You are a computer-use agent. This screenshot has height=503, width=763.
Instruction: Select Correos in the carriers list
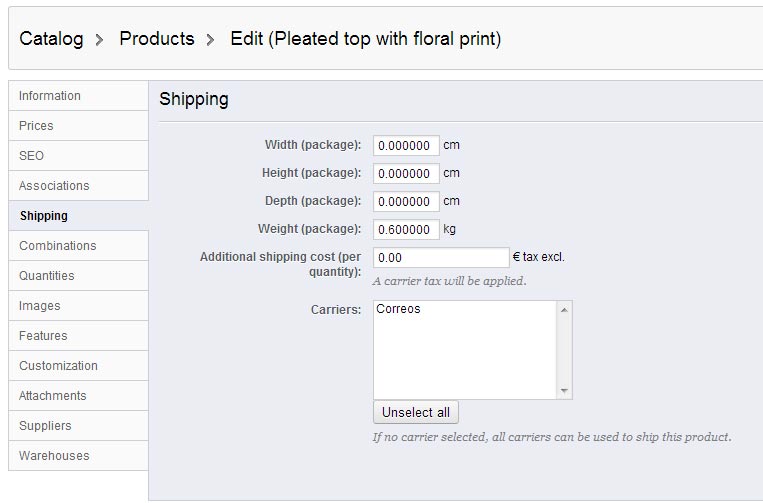point(399,309)
